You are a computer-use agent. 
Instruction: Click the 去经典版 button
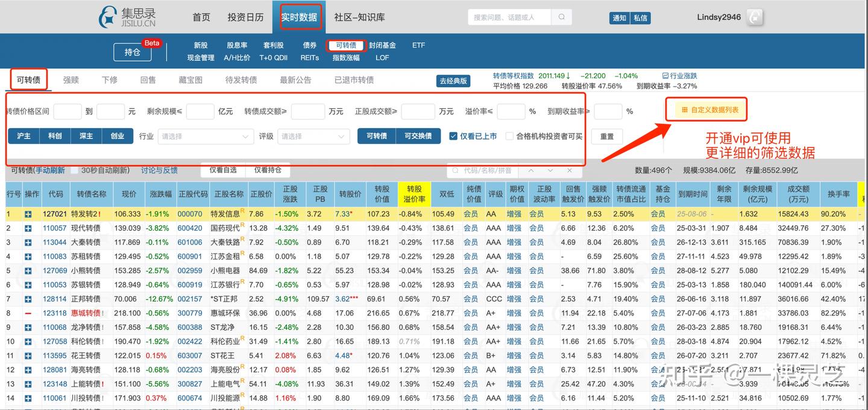tap(453, 81)
